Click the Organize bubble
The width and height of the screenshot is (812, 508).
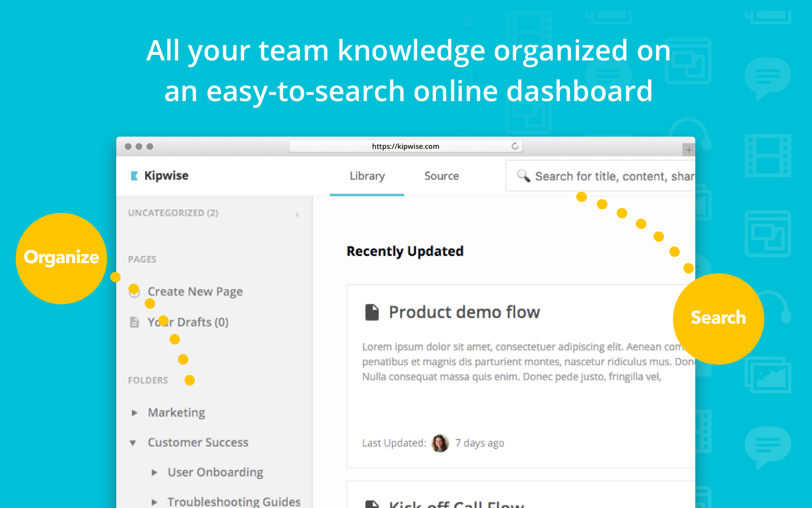[61, 258]
